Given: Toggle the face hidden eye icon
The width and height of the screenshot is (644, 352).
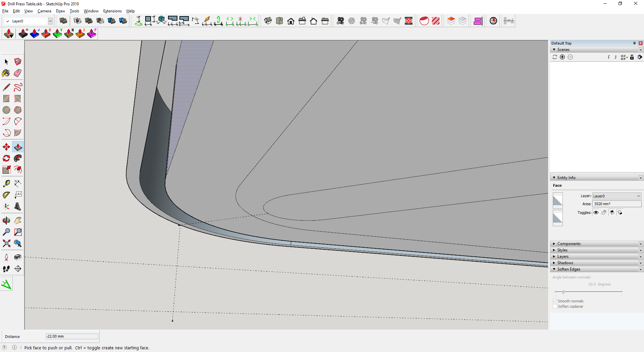Looking at the screenshot, I should (596, 213).
